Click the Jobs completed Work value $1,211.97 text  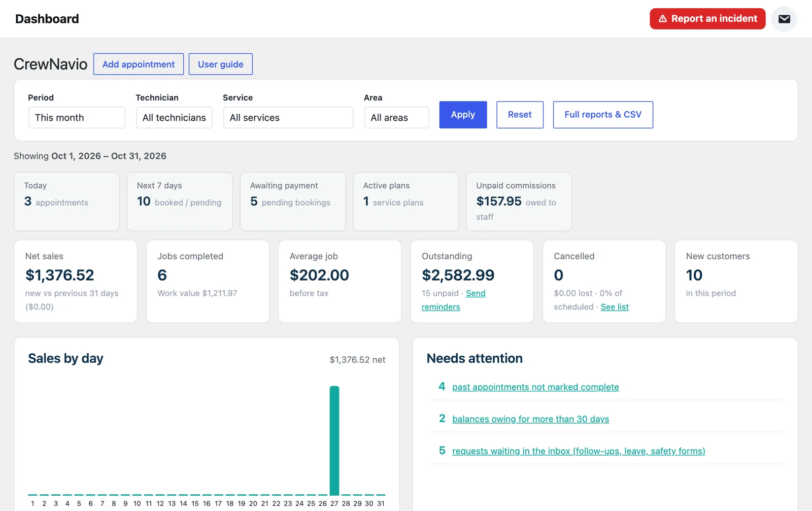(x=197, y=293)
